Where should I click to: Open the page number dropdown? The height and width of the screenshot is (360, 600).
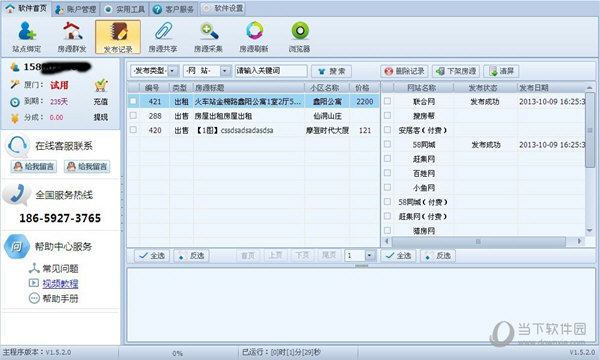point(370,256)
